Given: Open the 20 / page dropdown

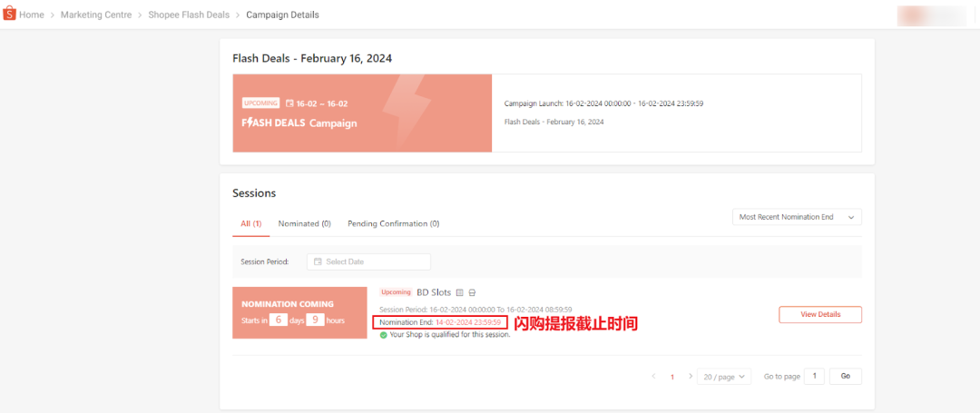Looking at the screenshot, I should click(x=724, y=377).
